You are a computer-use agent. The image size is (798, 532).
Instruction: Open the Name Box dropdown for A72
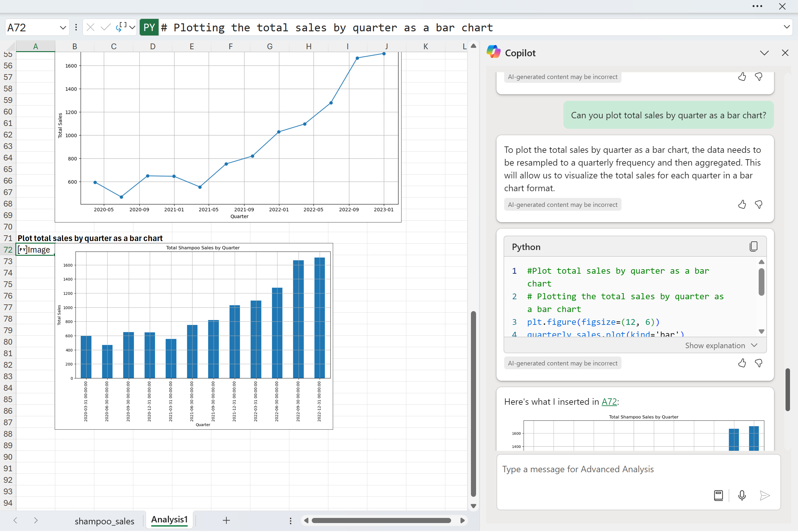(x=63, y=28)
